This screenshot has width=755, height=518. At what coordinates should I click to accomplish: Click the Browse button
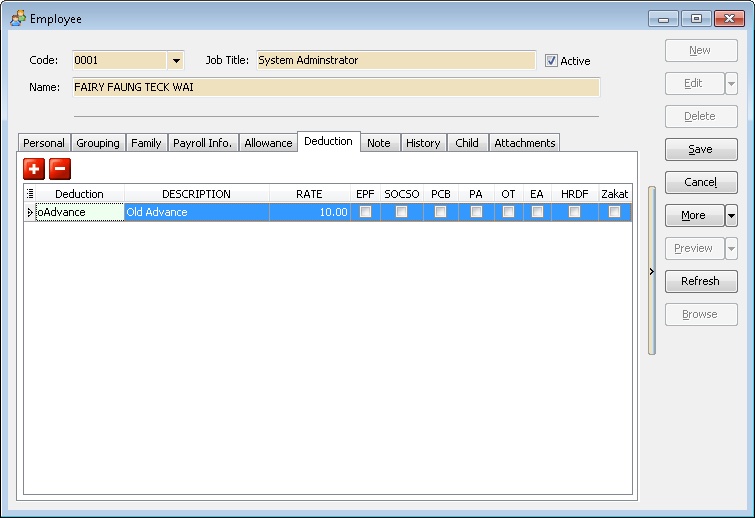701,315
